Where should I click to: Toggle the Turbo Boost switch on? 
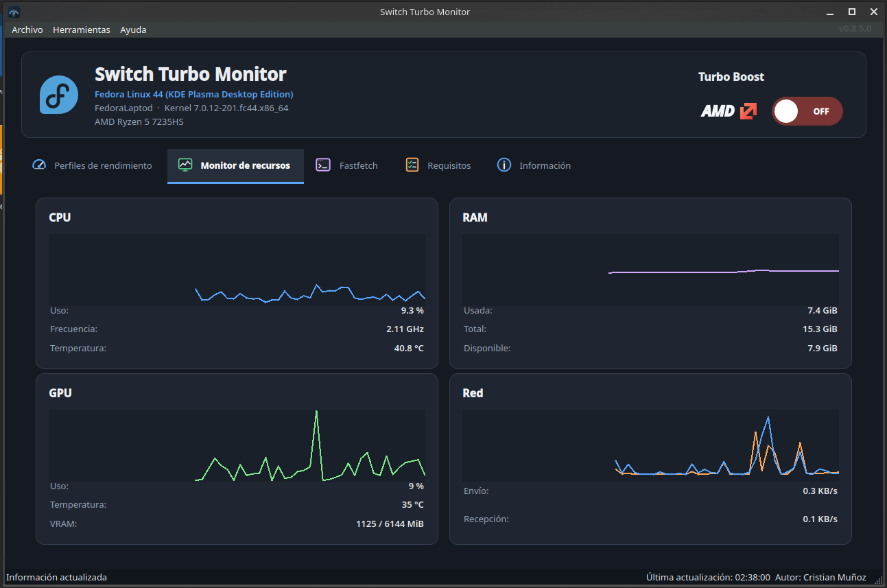(x=807, y=111)
